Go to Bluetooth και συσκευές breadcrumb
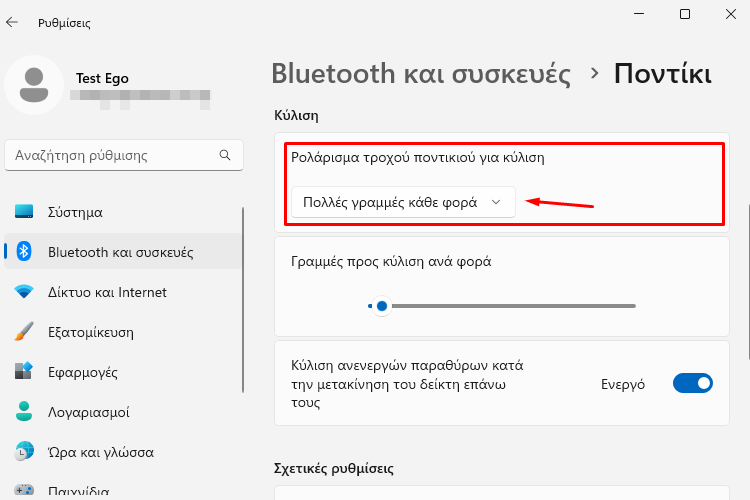The height and width of the screenshot is (500, 750). [421, 74]
